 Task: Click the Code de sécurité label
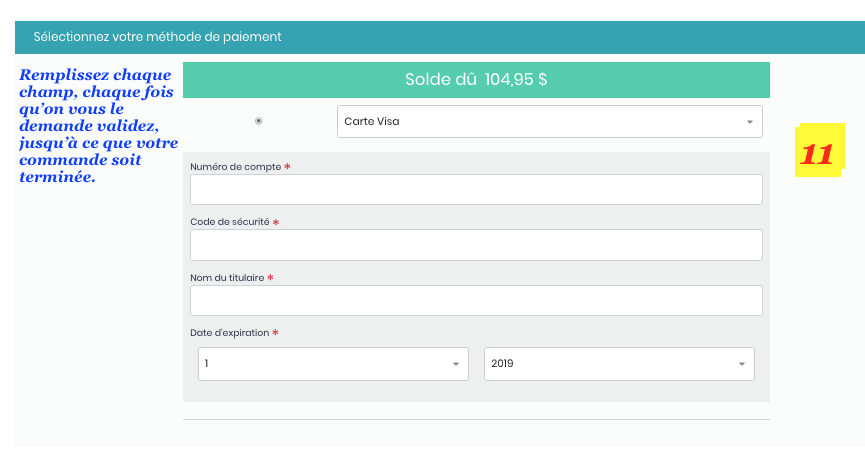click(229, 222)
